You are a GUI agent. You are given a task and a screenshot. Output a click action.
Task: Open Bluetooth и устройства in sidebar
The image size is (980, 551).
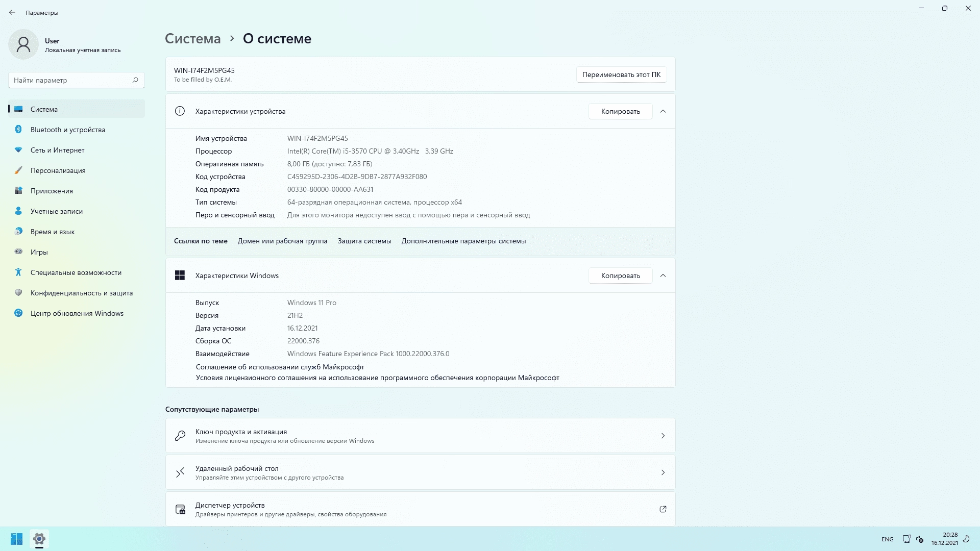pyautogui.click(x=77, y=129)
